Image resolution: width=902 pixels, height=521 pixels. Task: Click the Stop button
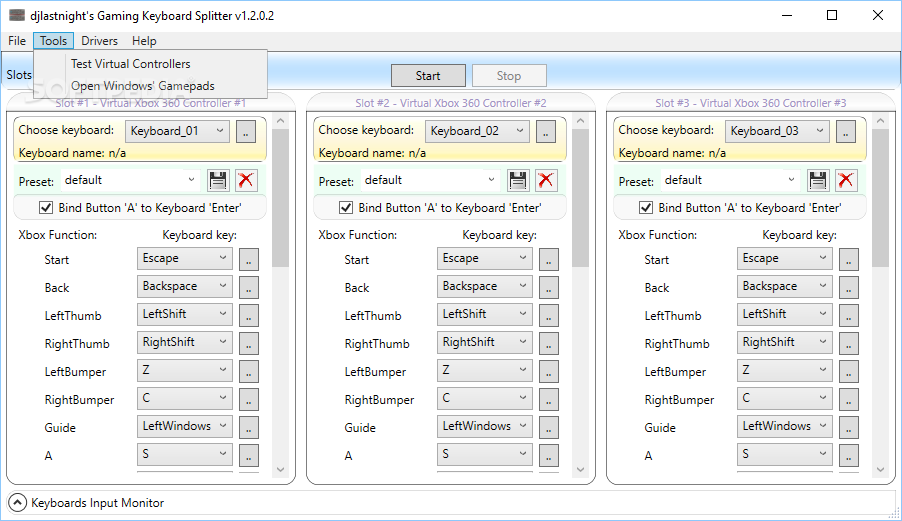click(x=509, y=76)
